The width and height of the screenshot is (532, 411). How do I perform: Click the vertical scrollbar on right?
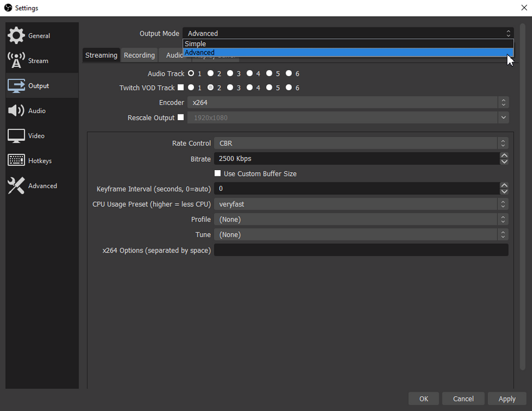point(522,197)
